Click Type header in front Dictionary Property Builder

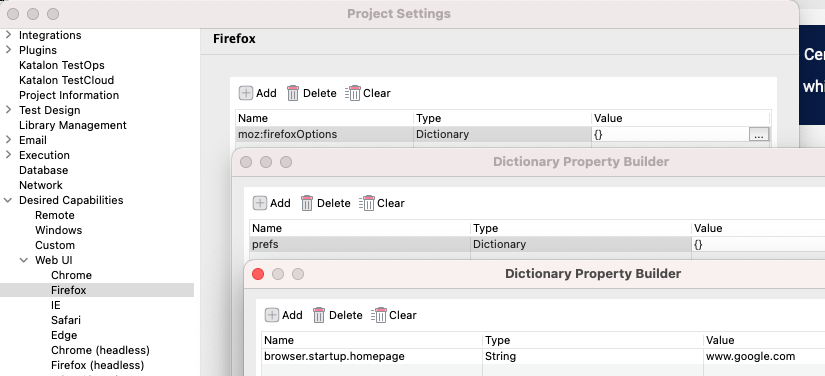pyautogui.click(x=593, y=340)
